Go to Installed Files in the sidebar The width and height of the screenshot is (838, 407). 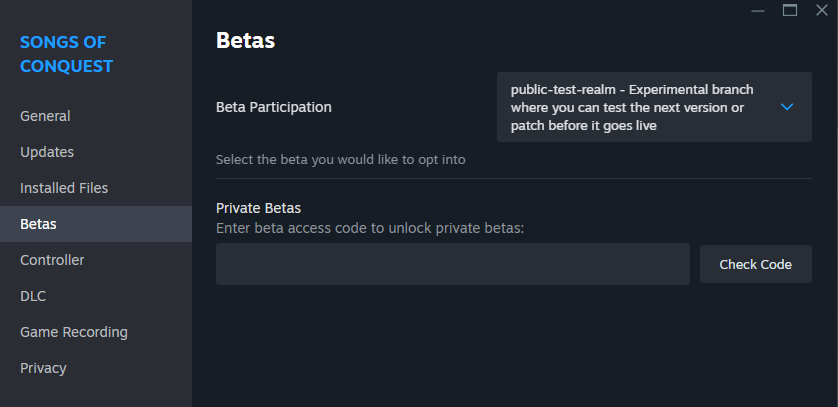coord(64,188)
